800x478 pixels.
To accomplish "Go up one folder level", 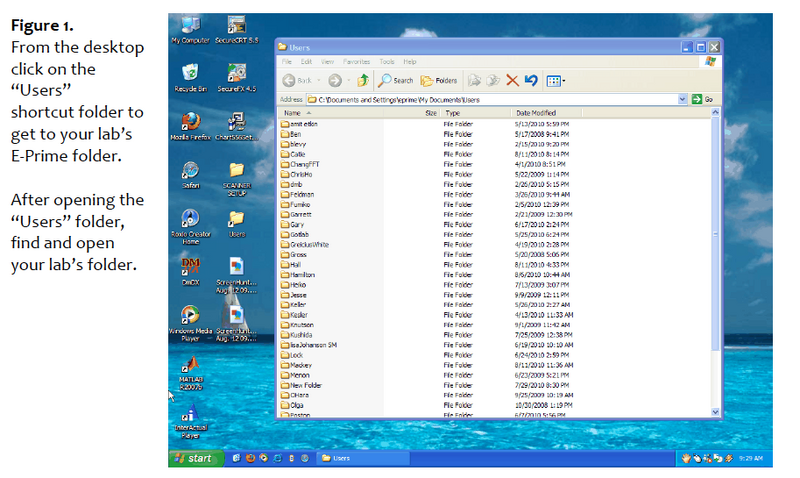I will pos(363,80).
